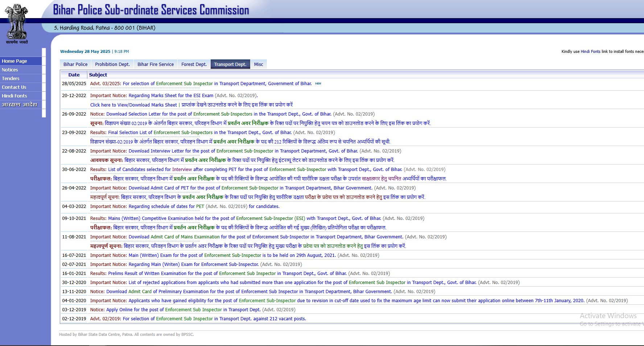Screen dimensions: 644x346
Task: Select the Transport Dept. tab
Action: (230, 64)
